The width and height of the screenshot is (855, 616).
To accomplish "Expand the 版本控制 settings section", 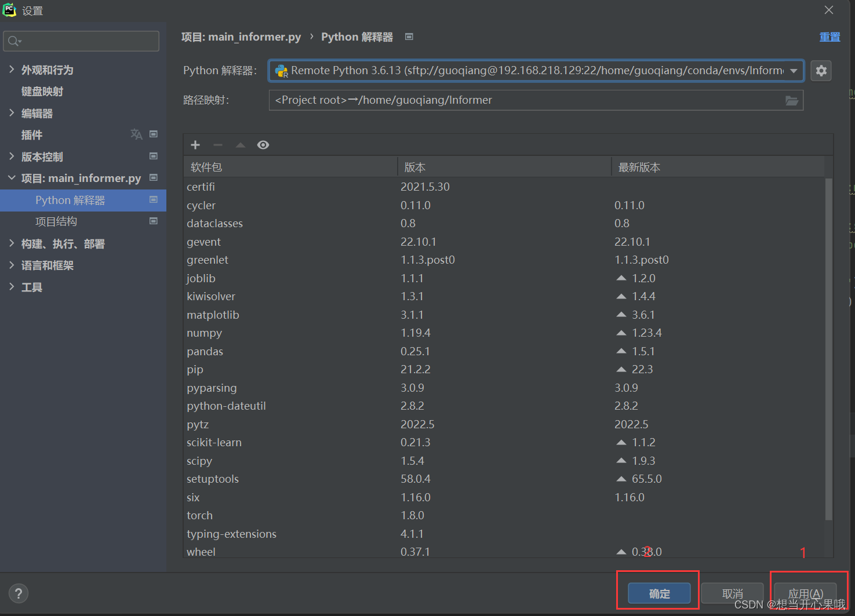I will (x=12, y=156).
